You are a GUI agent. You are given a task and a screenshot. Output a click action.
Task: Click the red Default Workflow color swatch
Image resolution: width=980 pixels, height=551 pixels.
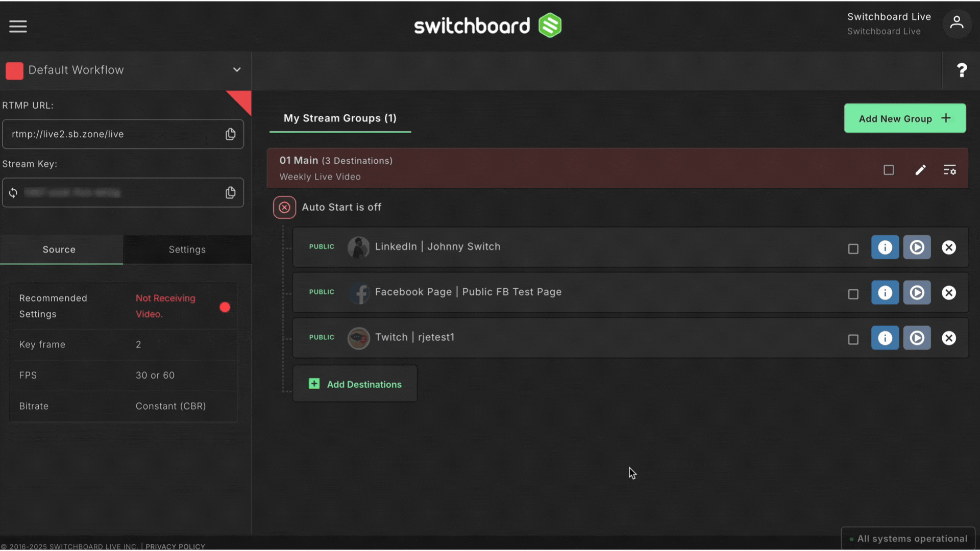[14, 71]
